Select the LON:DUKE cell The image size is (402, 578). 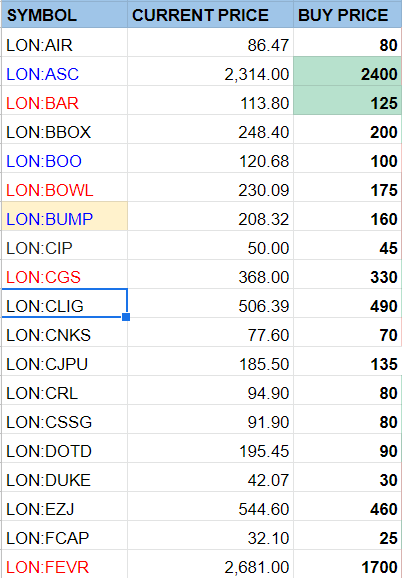[x=64, y=477]
